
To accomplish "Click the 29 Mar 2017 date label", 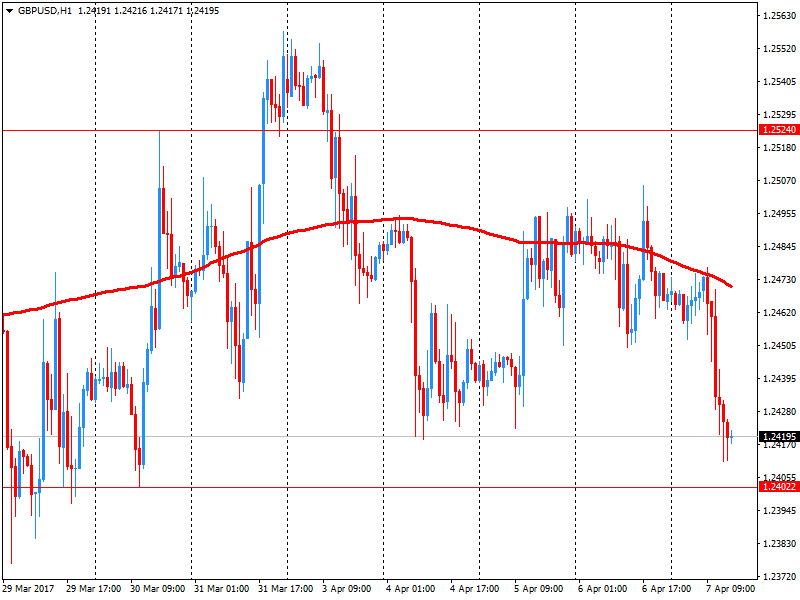I will point(29,589).
